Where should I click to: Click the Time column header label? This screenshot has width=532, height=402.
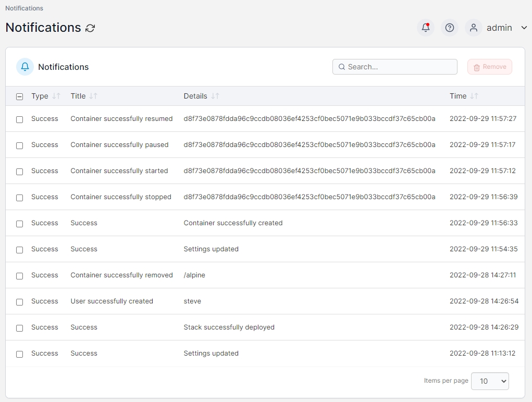click(x=458, y=96)
